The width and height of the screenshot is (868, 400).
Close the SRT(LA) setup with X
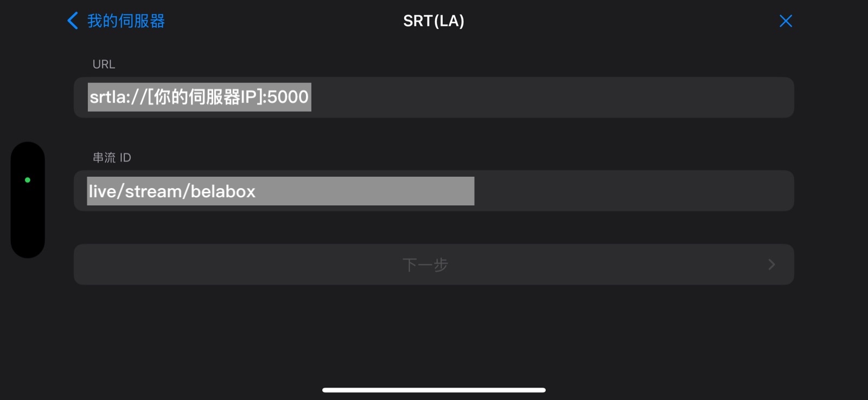click(785, 21)
